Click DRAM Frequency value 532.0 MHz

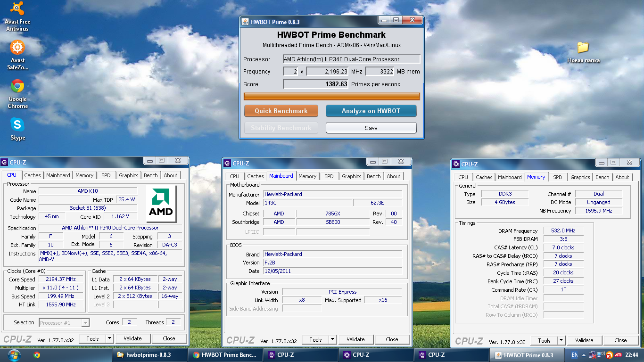pyautogui.click(x=563, y=231)
